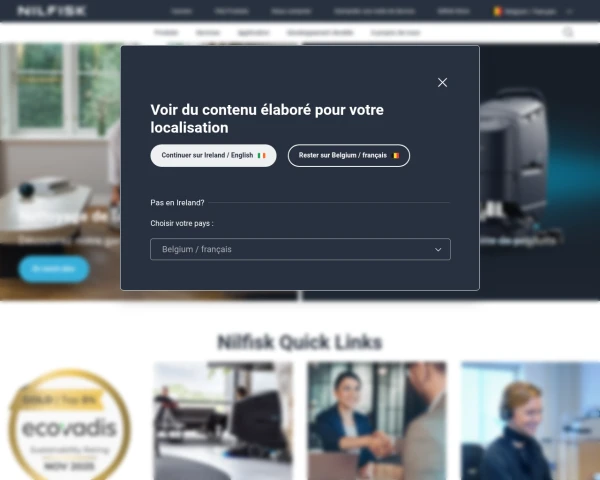Image resolution: width=600 pixels, height=480 pixels.
Task: Open the Quick Links headset agent thumbnail
Action: click(530, 420)
